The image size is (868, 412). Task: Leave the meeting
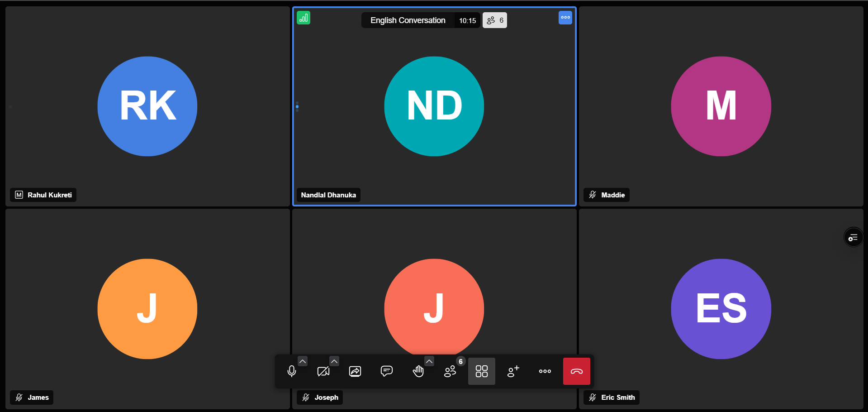coord(576,371)
